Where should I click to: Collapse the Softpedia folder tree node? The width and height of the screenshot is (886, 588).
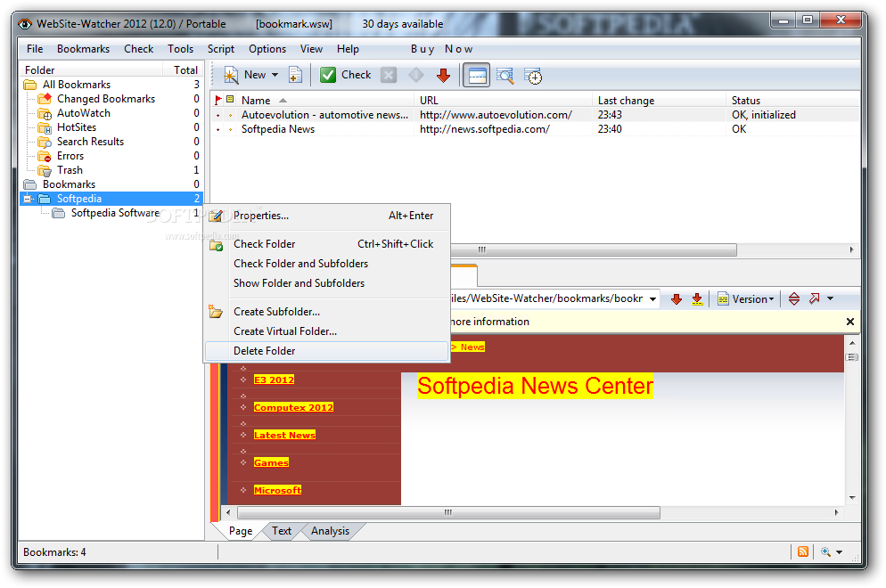[28, 199]
